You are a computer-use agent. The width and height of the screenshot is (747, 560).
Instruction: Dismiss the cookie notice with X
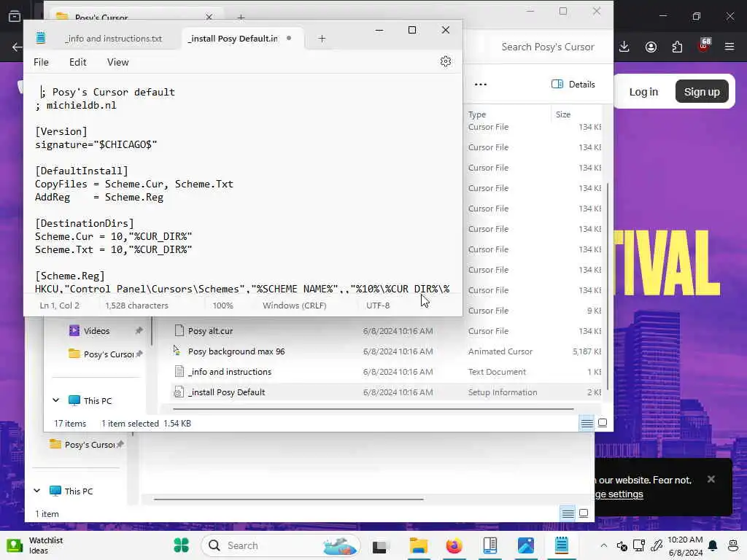[x=711, y=479]
